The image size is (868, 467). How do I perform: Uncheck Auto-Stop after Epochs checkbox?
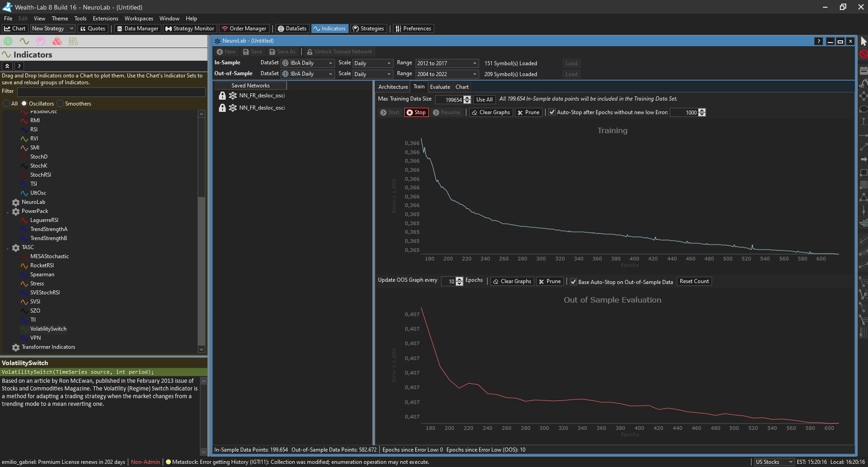[x=552, y=112]
